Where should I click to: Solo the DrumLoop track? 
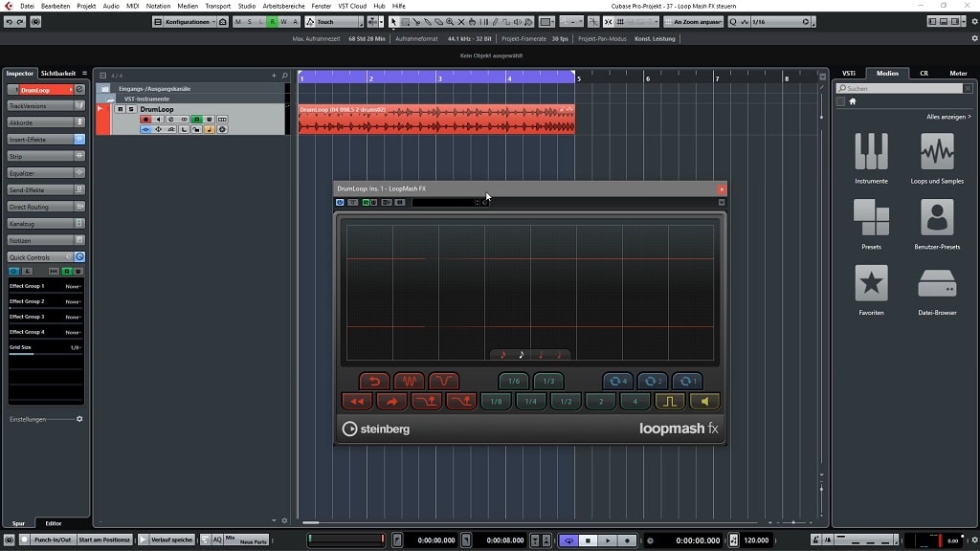[131, 109]
